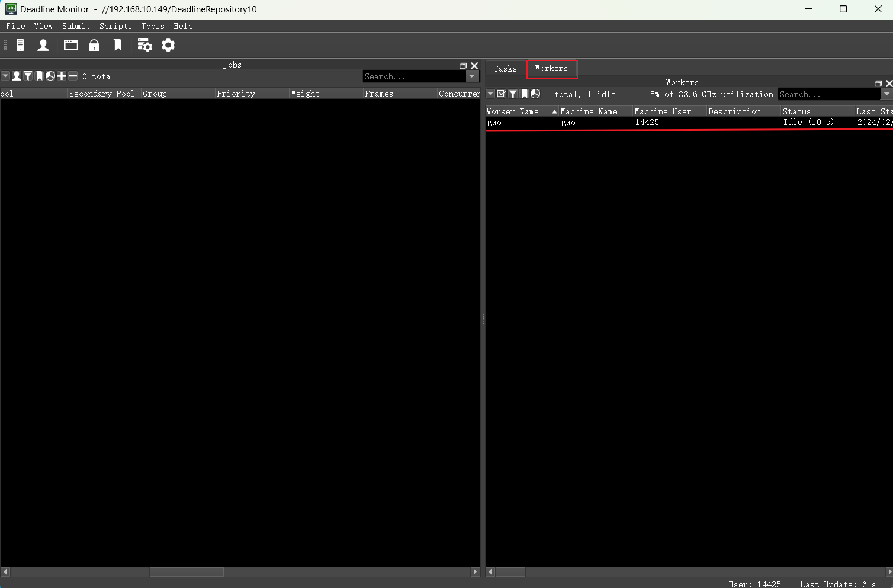Screen dimensions: 893x588
Task: Open the Workers panel toolbar dropdown arrow
Action: point(490,94)
